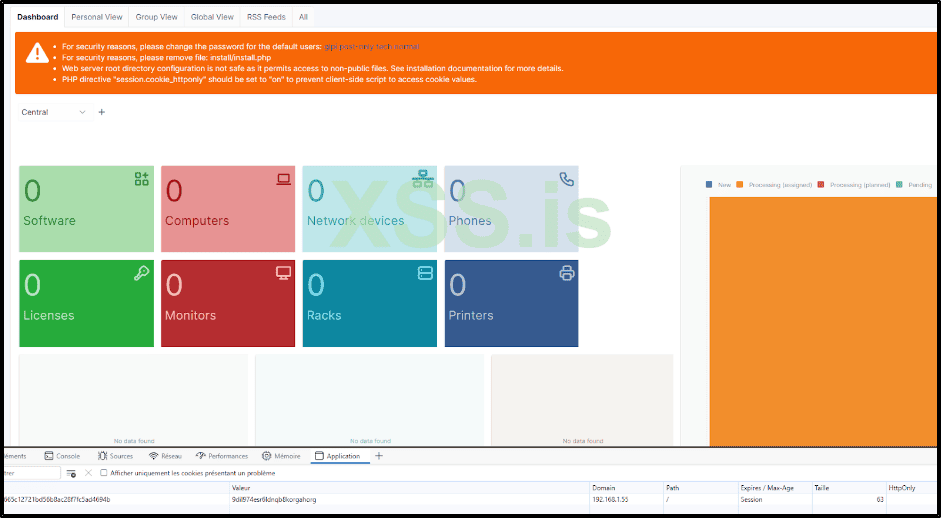Open the Performances tab in DevTools

point(222,456)
